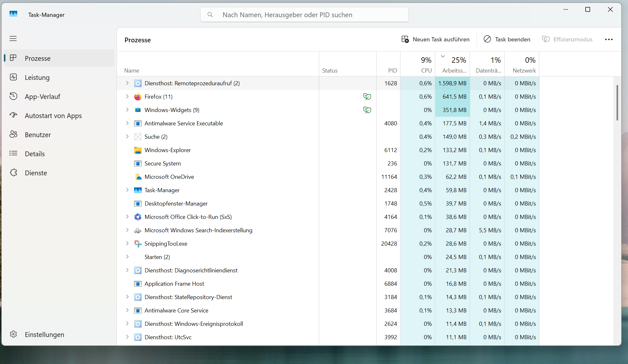Click the Benutzer users icon
The height and width of the screenshot is (364, 628).
(13, 134)
